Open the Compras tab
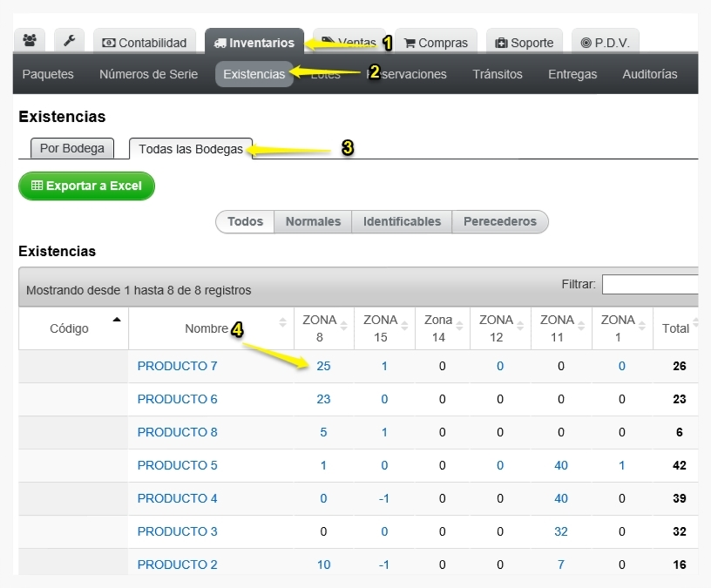The width and height of the screenshot is (711, 588). pyautogui.click(x=436, y=42)
